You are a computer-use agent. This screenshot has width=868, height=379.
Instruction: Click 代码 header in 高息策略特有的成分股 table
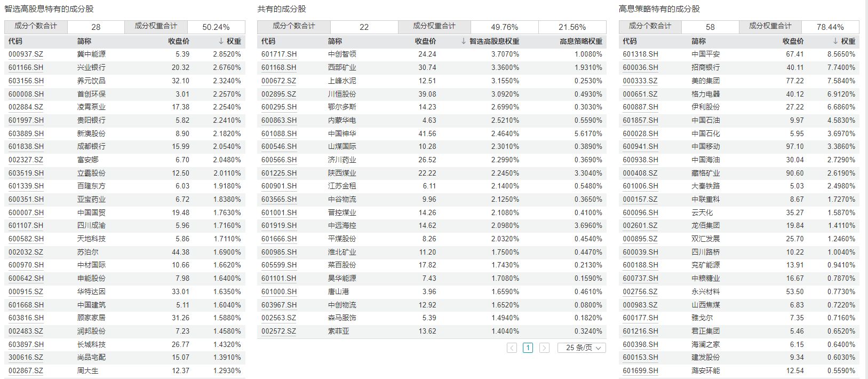click(630, 41)
